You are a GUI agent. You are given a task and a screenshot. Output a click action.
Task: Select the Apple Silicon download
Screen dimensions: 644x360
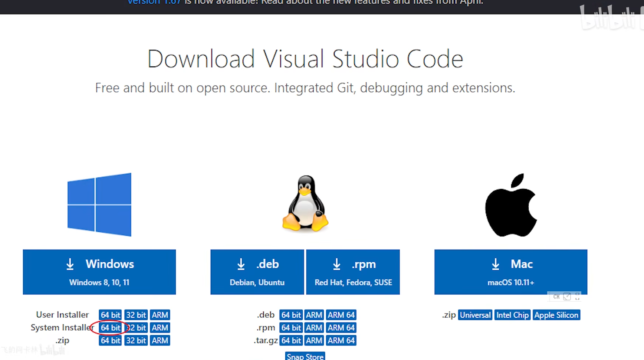pyautogui.click(x=556, y=314)
